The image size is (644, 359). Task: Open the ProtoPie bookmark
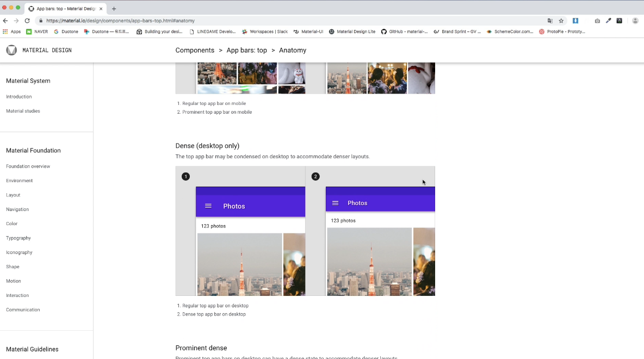pos(562,32)
